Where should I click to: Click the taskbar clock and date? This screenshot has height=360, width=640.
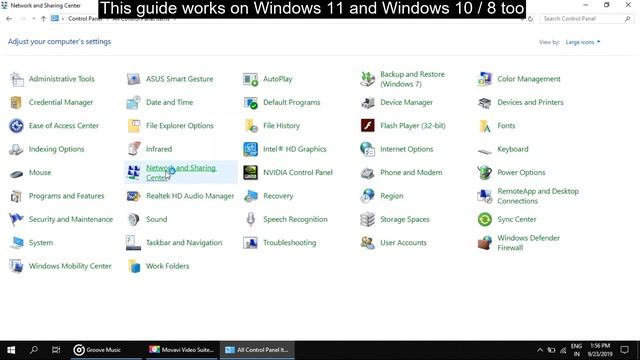coord(600,350)
